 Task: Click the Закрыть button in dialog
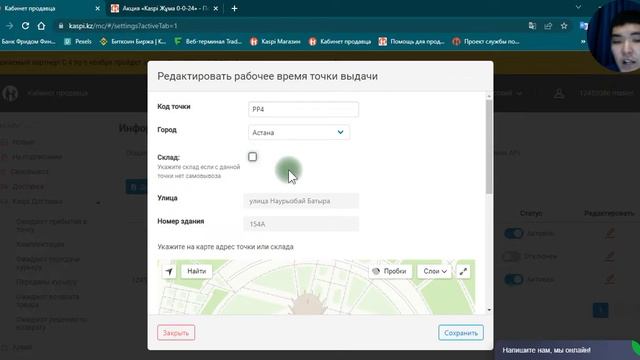(x=176, y=333)
